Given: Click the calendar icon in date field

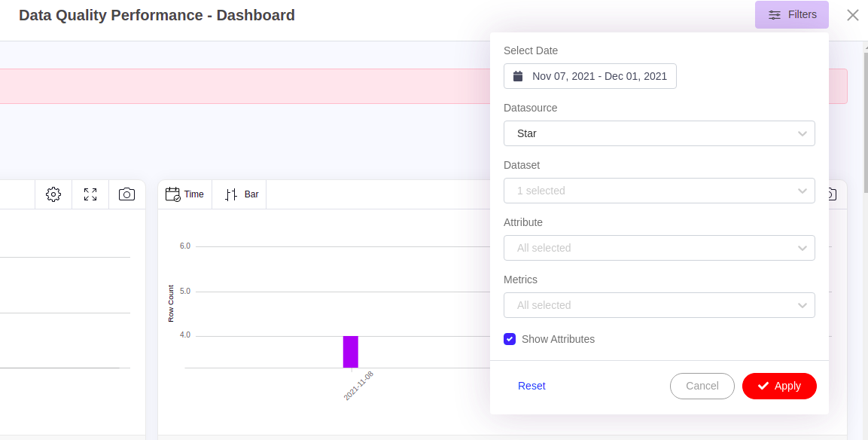Looking at the screenshot, I should click(518, 76).
